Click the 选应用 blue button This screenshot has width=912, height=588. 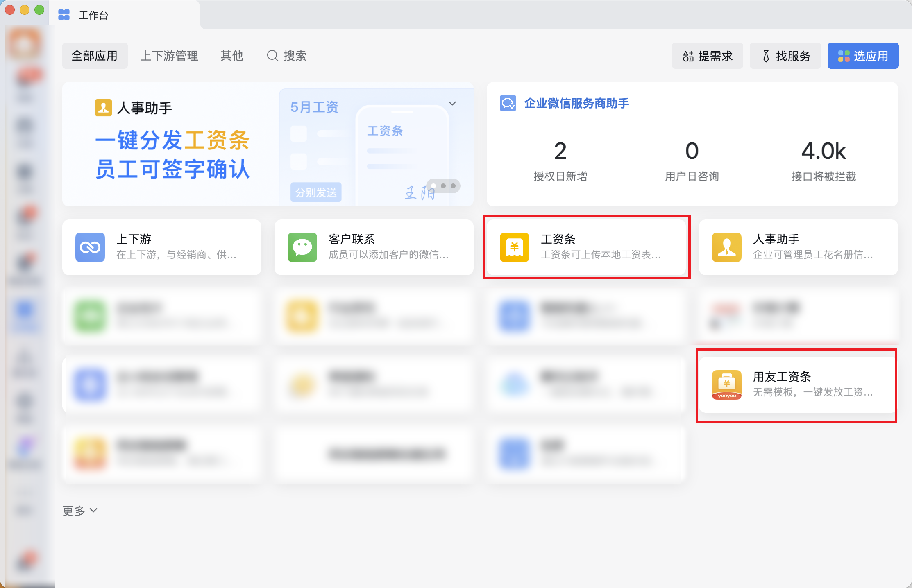(863, 56)
